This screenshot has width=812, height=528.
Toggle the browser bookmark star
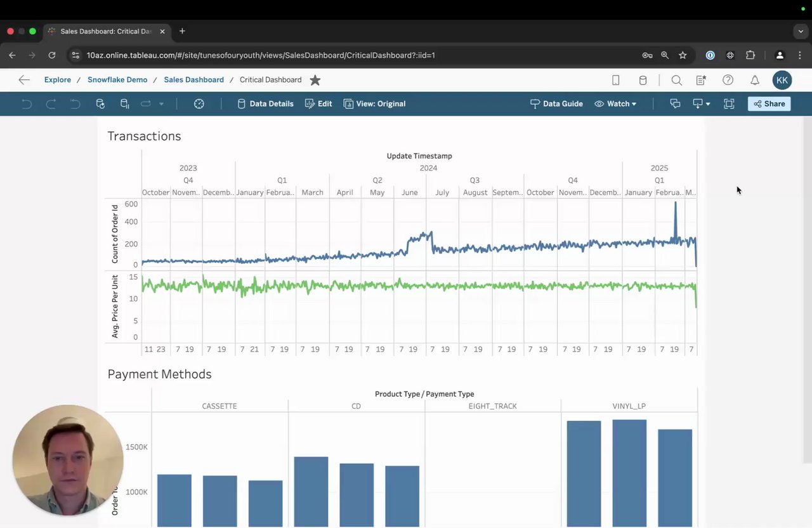[683, 55]
